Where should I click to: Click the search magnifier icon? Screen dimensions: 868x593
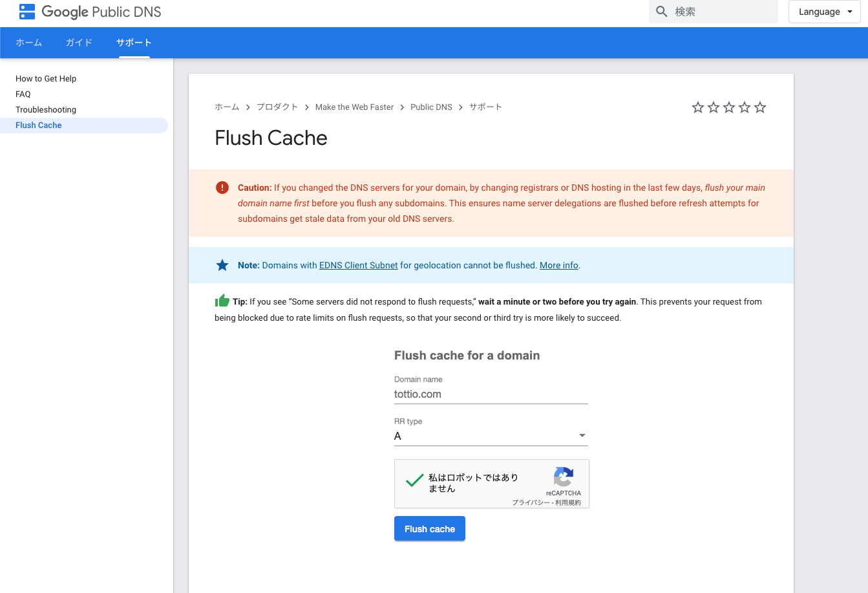(x=661, y=12)
